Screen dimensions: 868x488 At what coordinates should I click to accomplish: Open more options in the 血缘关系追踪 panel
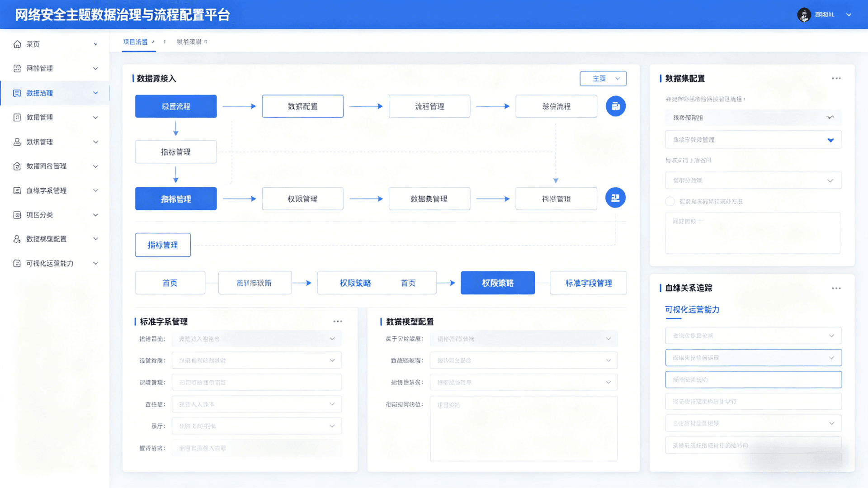(835, 288)
